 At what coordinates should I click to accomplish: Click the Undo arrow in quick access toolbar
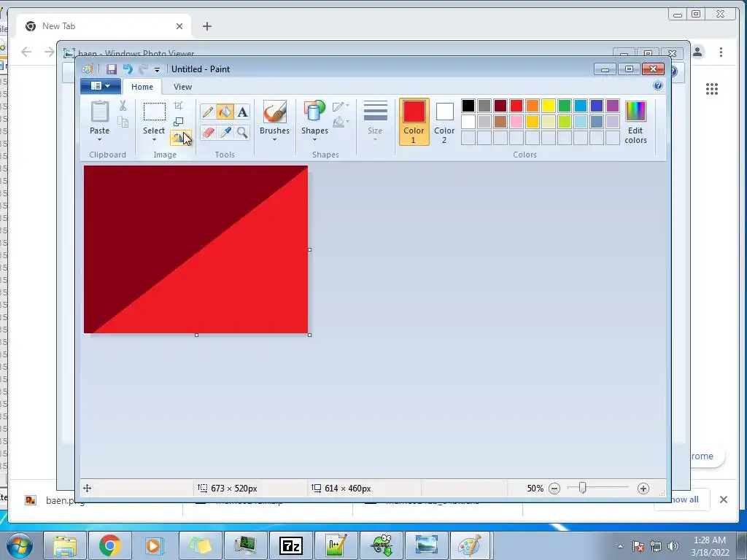(128, 69)
